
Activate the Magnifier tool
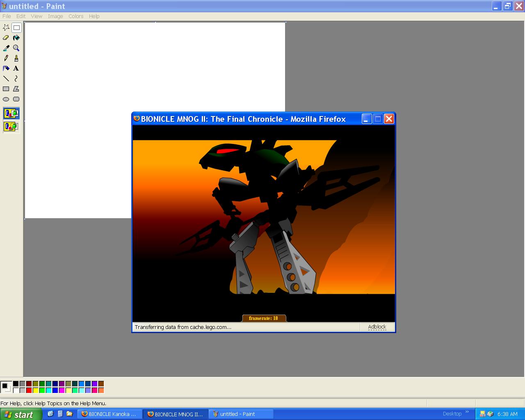tap(16, 48)
